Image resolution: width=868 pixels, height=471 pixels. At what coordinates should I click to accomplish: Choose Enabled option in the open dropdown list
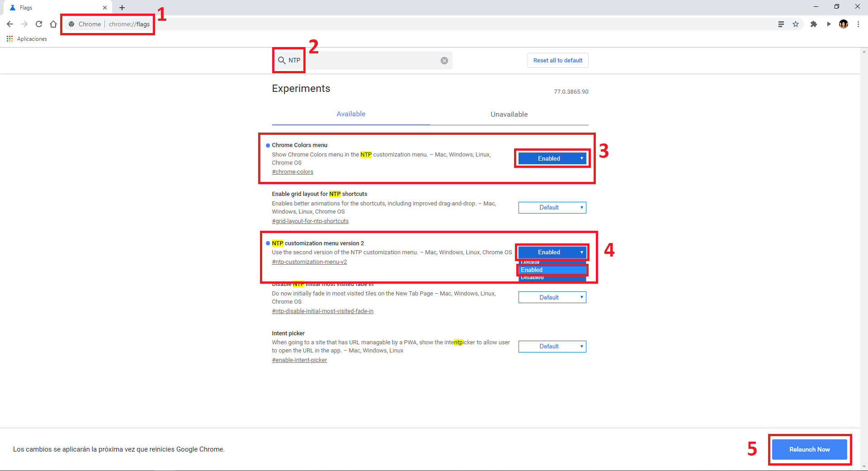(552, 270)
